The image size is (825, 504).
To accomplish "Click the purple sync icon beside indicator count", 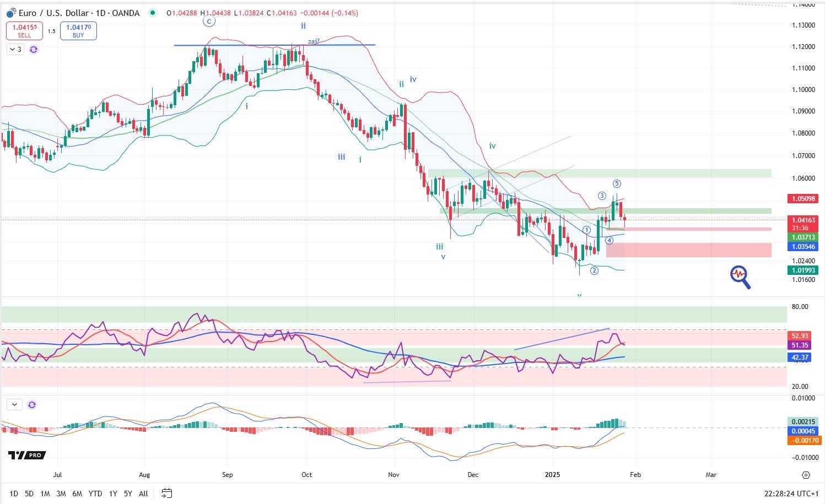I will tap(34, 50).
